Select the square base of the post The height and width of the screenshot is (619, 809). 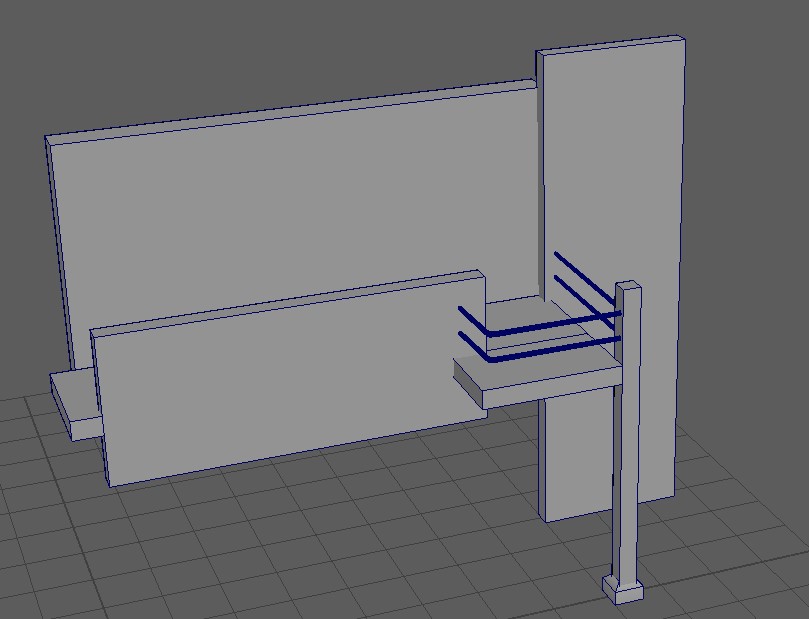pos(623,590)
